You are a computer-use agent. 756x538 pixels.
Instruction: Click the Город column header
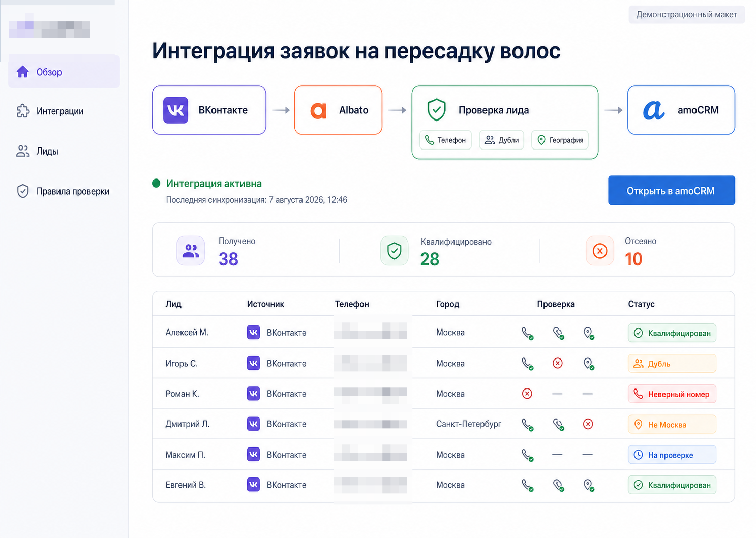[x=447, y=304]
